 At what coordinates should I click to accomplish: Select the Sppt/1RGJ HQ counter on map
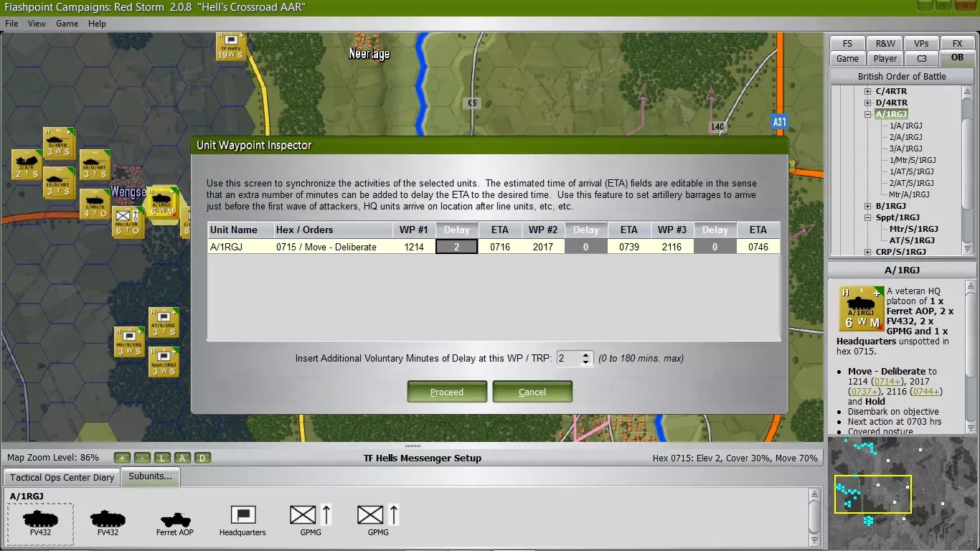(x=164, y=362)
